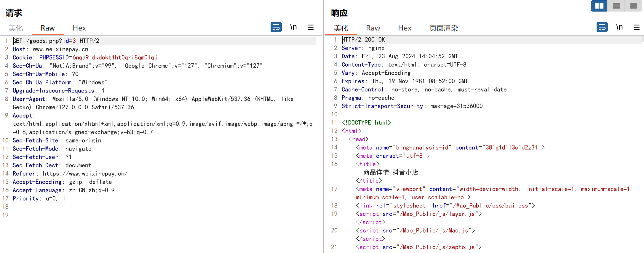Click the HTTP/2 200 OK status line
The height and width of the screenshot is (253, 644).
[363, 40]
